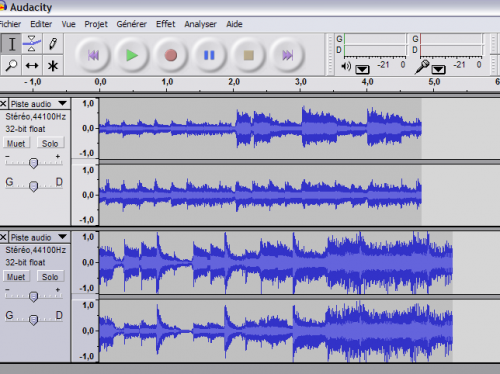Open the Editer menu

(x=41, y=24)
